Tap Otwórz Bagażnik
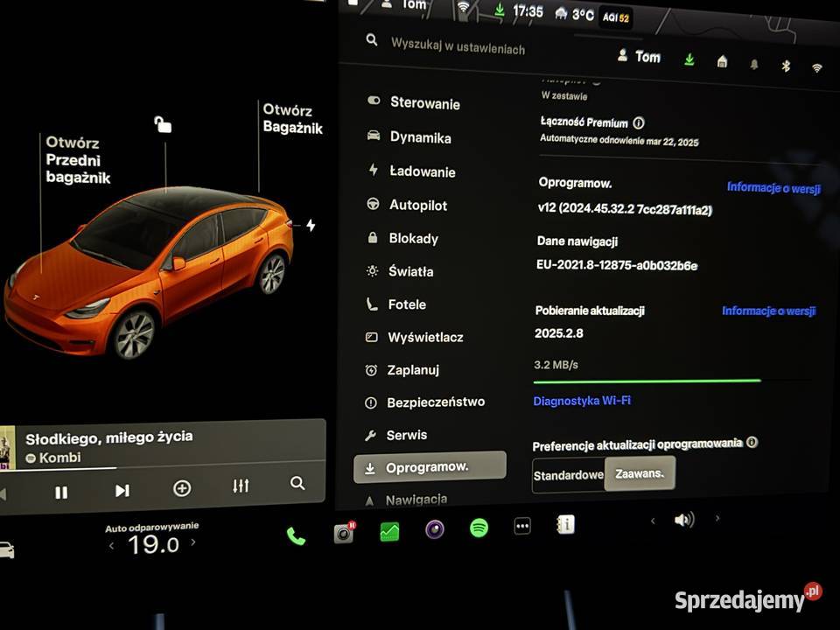This screenshot has height=630, width=840. 292,119
